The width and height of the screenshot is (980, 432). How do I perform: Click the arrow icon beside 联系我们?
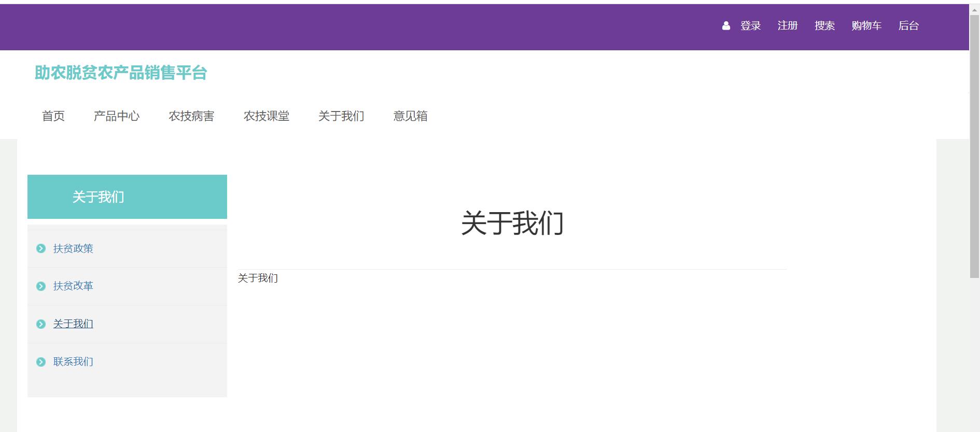41,362
